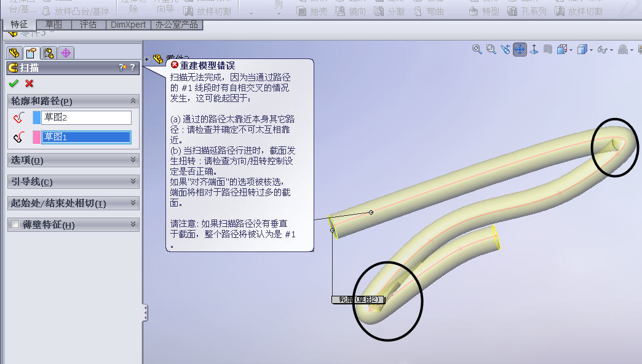The height and width of the screenshot is (364, 642).
Task: Switch to the 评估 tab
Action: [89, 25]
